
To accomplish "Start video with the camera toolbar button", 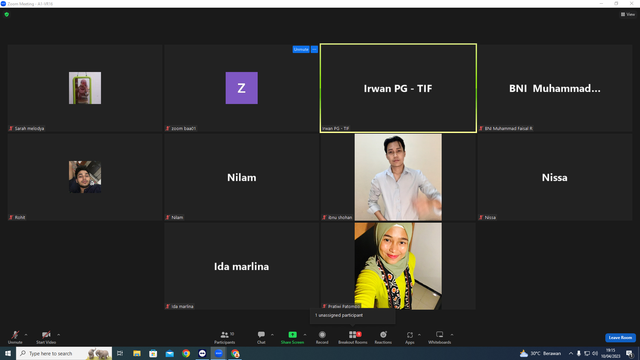I will tap(46, 337).
